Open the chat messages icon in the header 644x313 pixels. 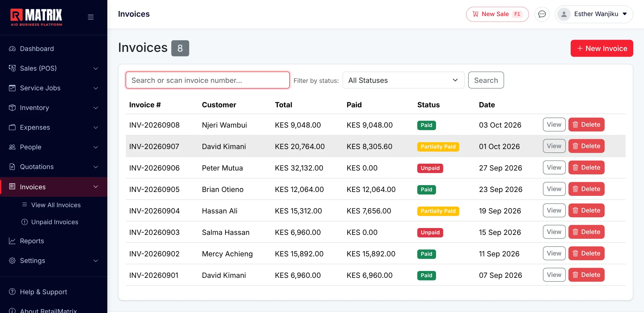tap(542, 14)
